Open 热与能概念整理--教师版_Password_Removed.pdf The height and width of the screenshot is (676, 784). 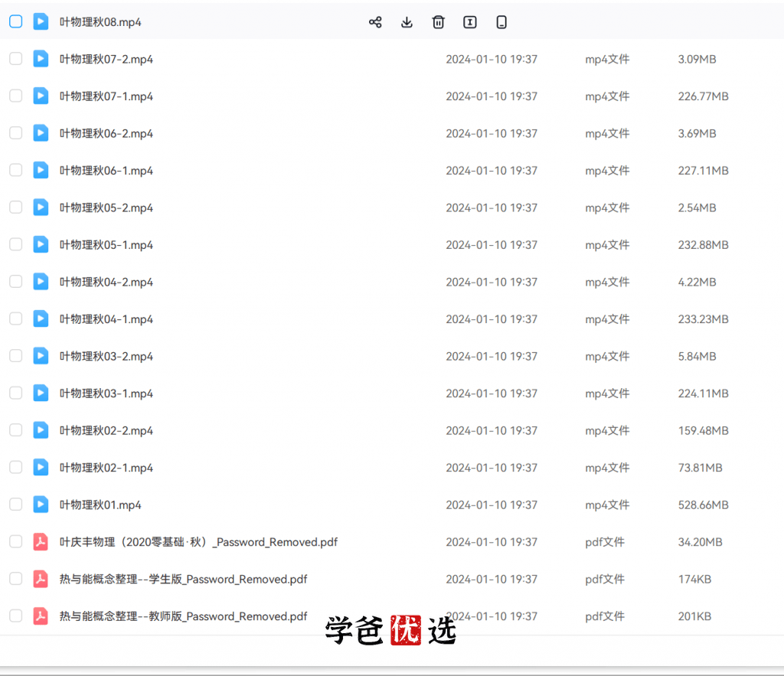[x=184, y=616]
